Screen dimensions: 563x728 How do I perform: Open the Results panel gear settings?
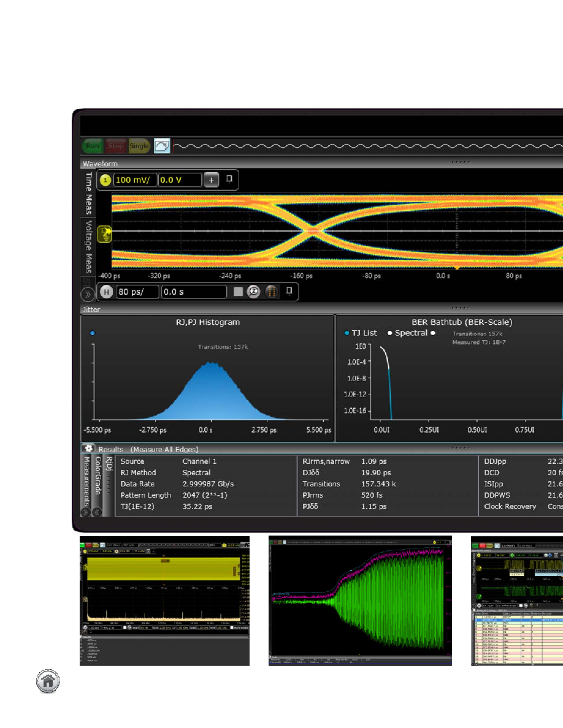click(x=88, y=449)
